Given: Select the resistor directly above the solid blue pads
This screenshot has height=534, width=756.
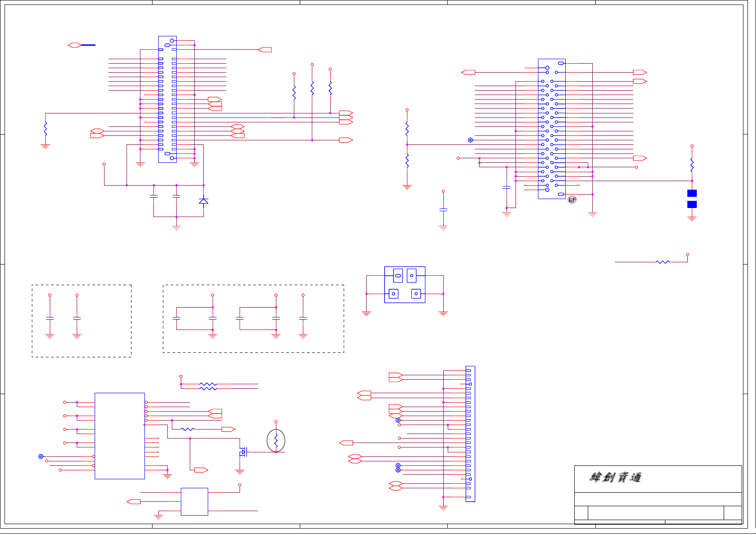Looking at the screenshot, I should pos(692,165).
